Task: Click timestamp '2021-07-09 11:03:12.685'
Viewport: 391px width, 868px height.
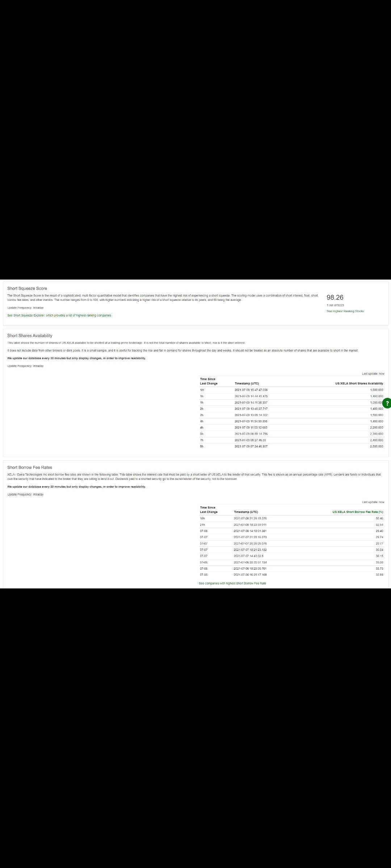Action: tap(251, 427)
